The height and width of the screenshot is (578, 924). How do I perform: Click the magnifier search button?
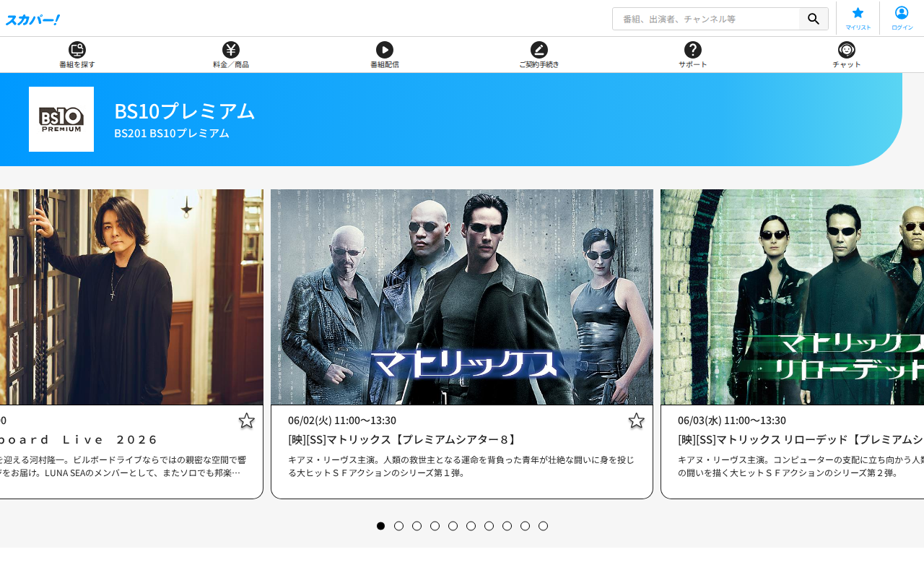pos(814,19)
